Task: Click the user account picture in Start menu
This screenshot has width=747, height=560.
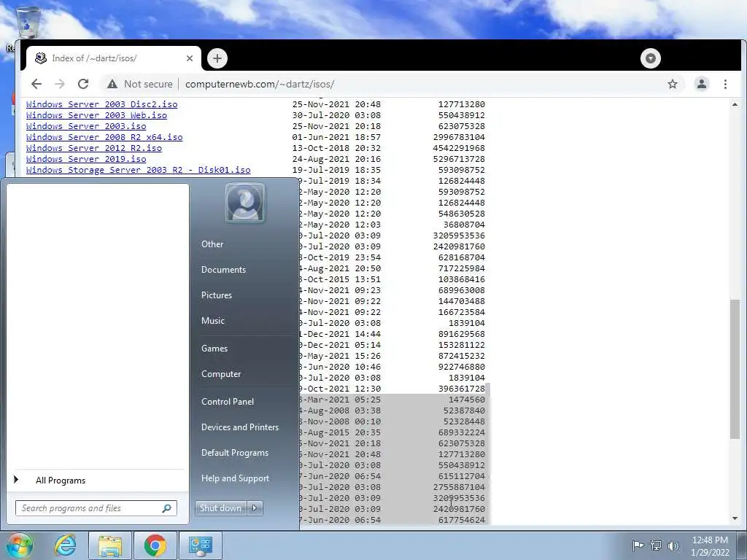Action: [x=245, y=203]
